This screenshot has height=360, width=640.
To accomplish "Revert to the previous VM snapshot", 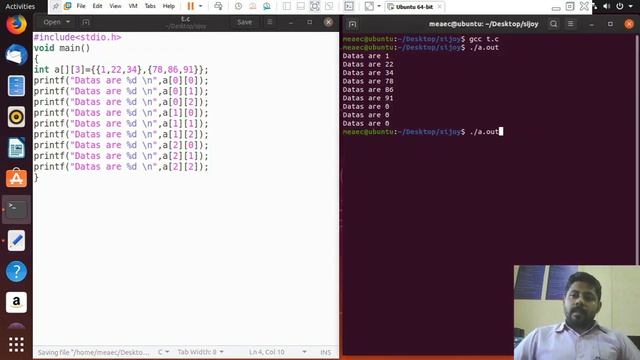I will click(253, 6).
